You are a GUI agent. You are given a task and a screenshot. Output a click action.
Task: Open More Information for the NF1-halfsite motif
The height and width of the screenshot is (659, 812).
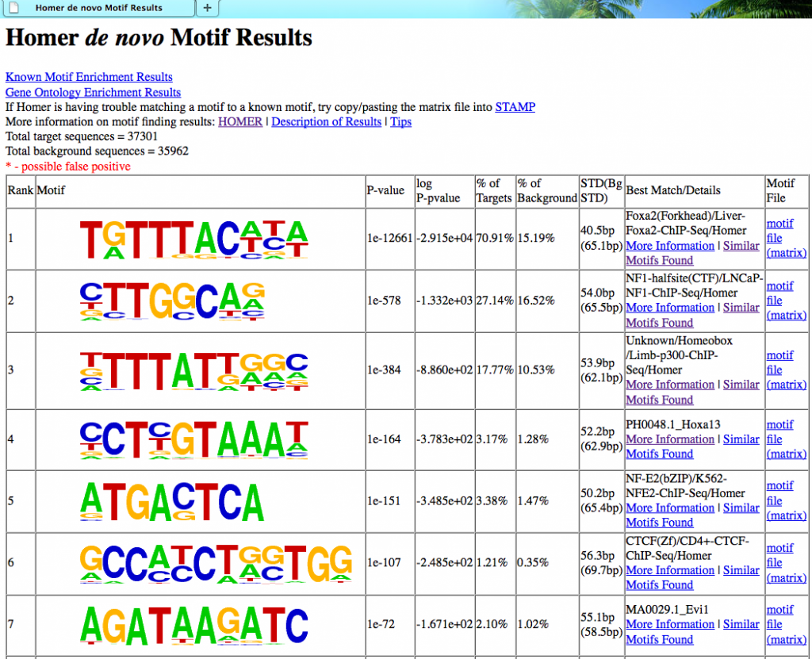(669, 308)
